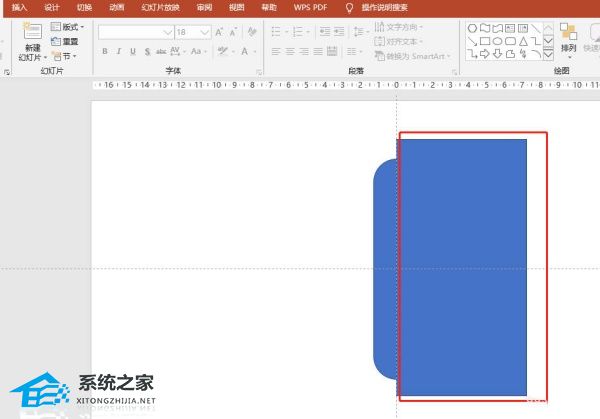Expand the shapes gallery with the More arrow
Viewport: 600px width, 419px height.
tap(548, 55)
